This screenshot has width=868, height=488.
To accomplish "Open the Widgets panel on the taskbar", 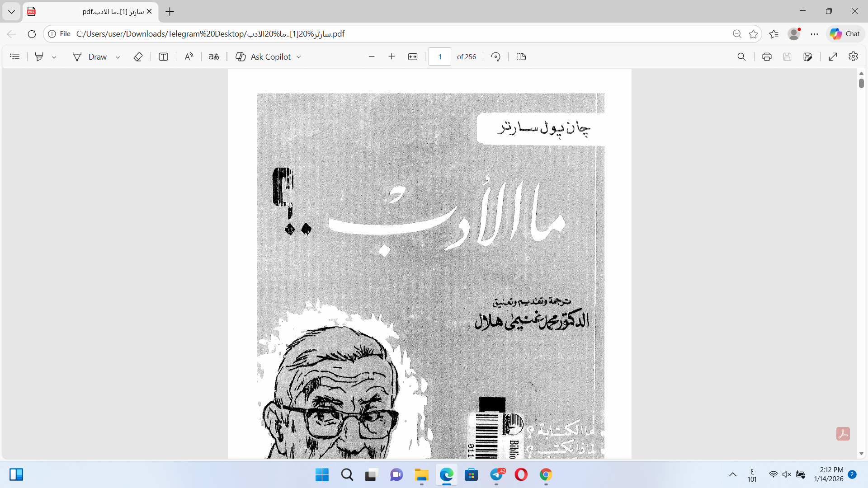I will click(16, 474).
